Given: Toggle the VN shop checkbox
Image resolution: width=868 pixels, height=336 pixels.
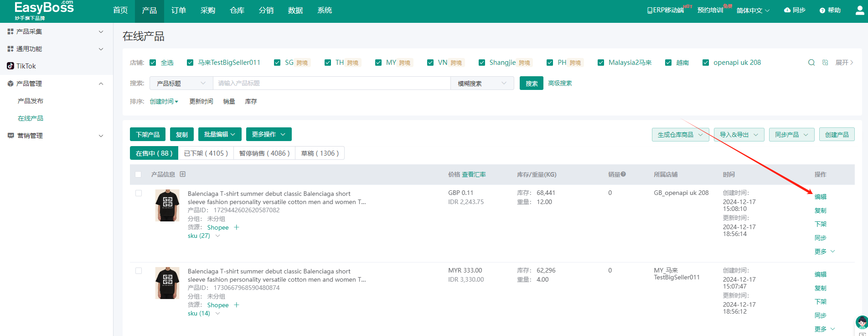Looking at the screenshot, I should (430, 63).
